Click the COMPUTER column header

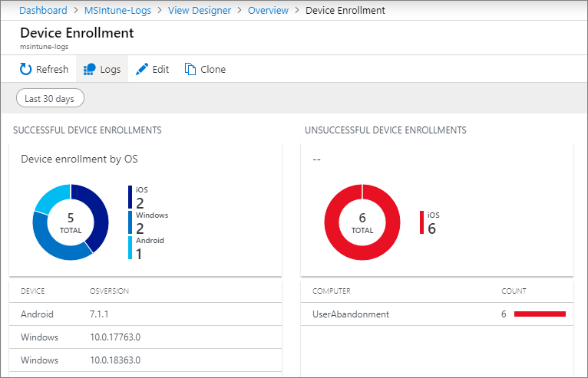[x=332, y=291]
